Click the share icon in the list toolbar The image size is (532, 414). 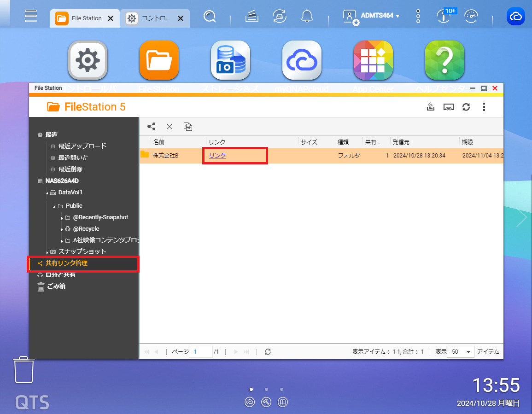[152, 127]
